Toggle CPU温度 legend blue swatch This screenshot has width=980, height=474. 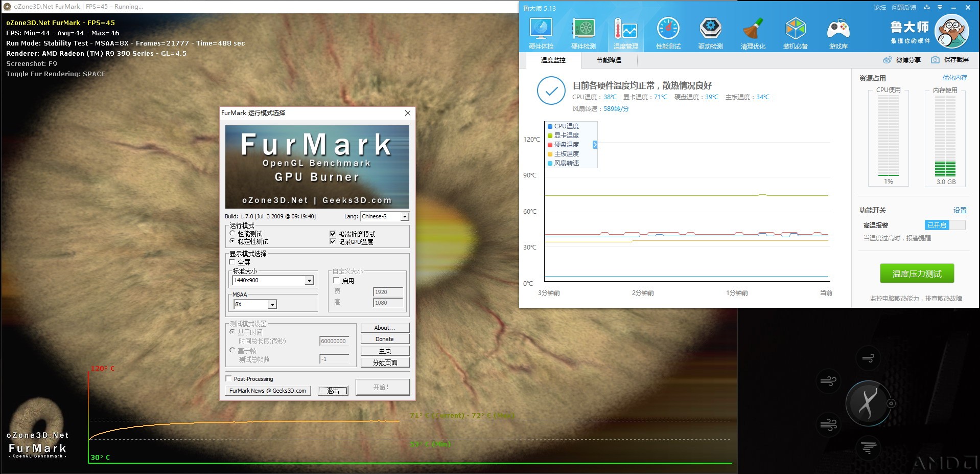(x=550, y=126)
